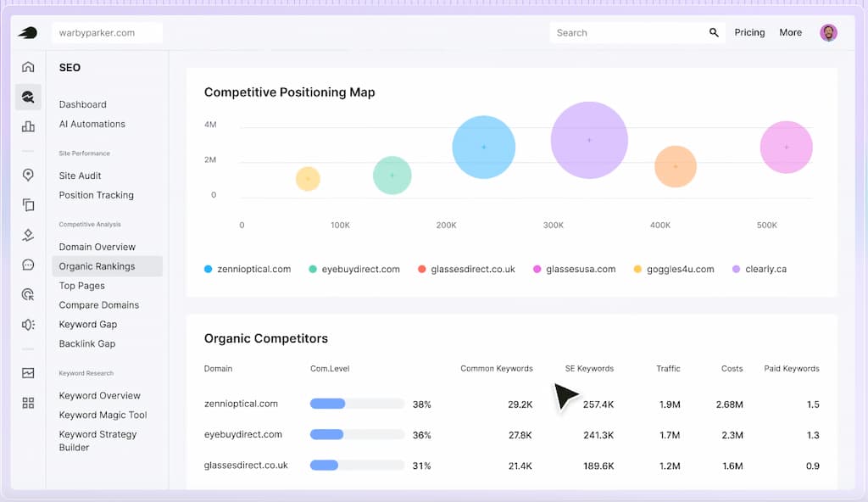This screenshot has width=868, height=502.
Task: Open Keyword Magic Tool
Action: (x=103, y=415)
